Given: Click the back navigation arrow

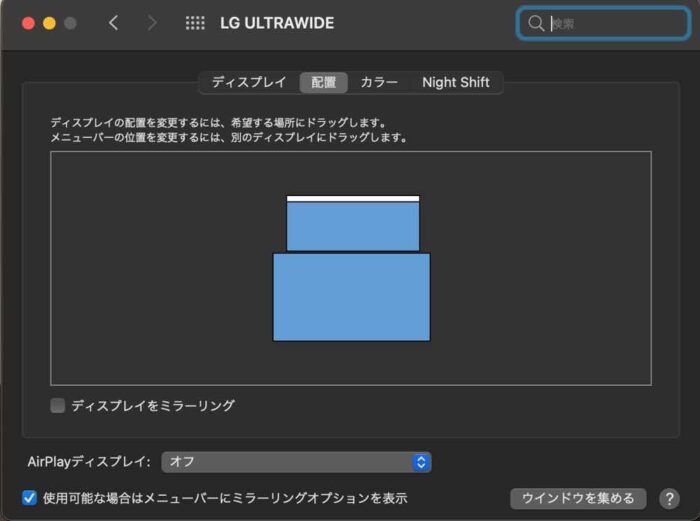Looking at the screenshot, I should tap(113, 23).
